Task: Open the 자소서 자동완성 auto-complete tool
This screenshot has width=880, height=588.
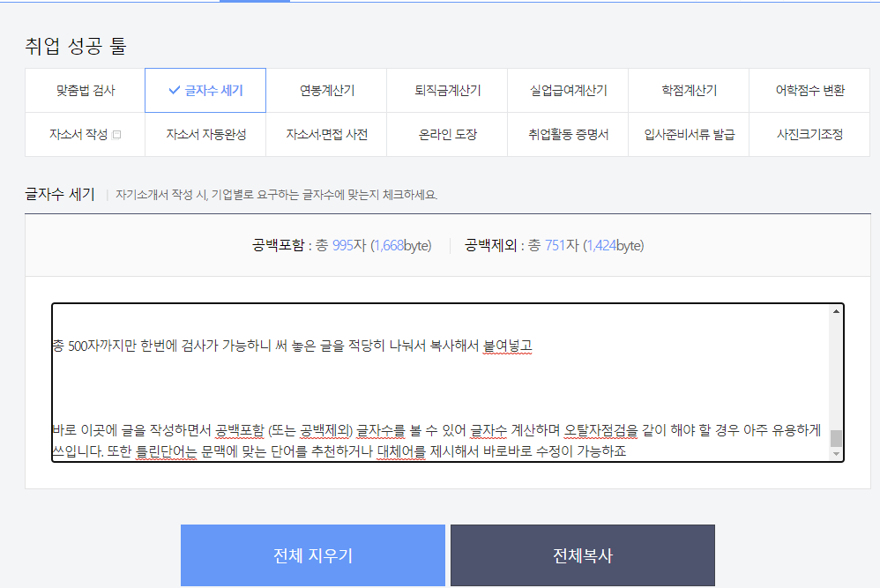Action: coord(205,133)
